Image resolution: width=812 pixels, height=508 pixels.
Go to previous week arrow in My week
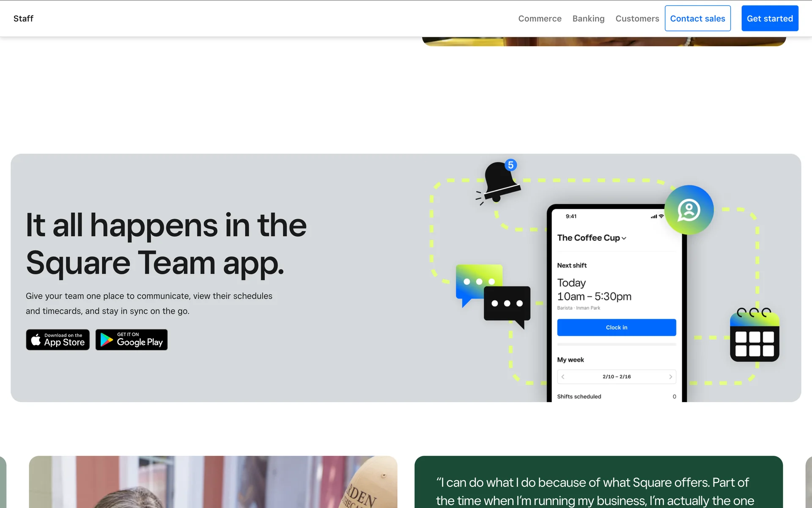click(563, 377)
